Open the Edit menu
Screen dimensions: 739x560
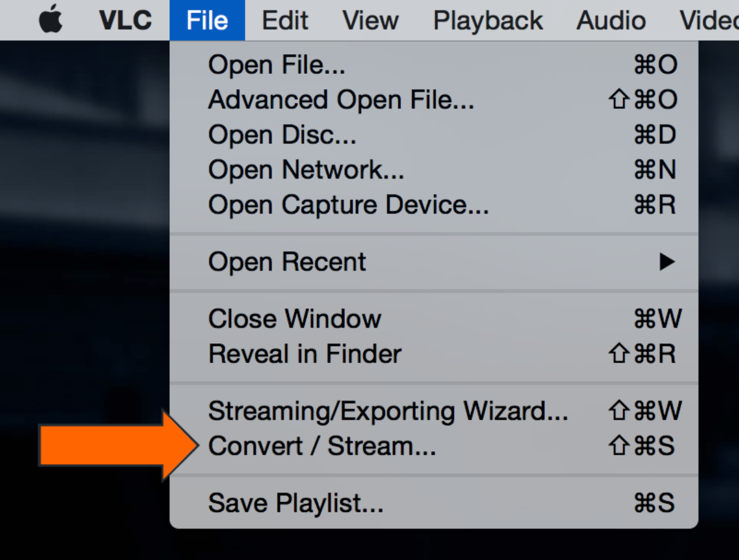pos(284,20)
